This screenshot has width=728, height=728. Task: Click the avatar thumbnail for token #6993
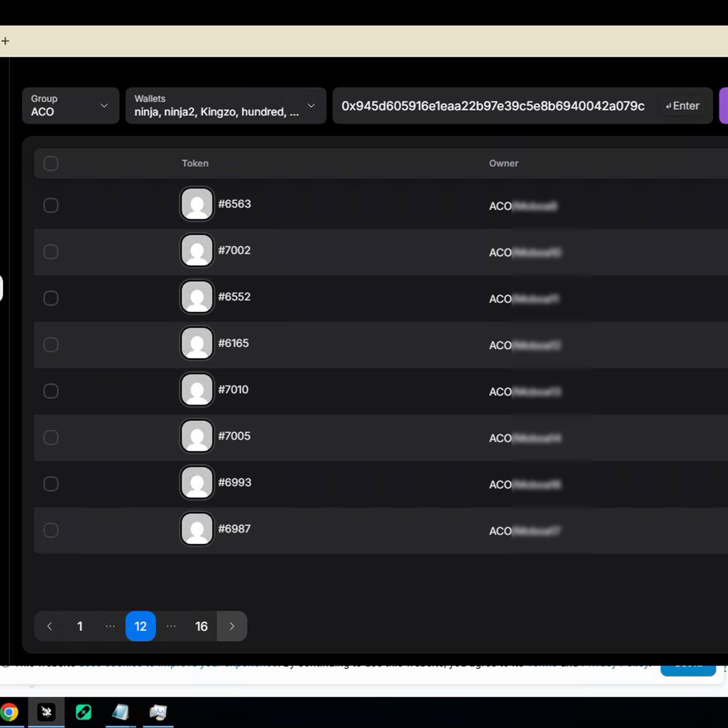point(197,482)
